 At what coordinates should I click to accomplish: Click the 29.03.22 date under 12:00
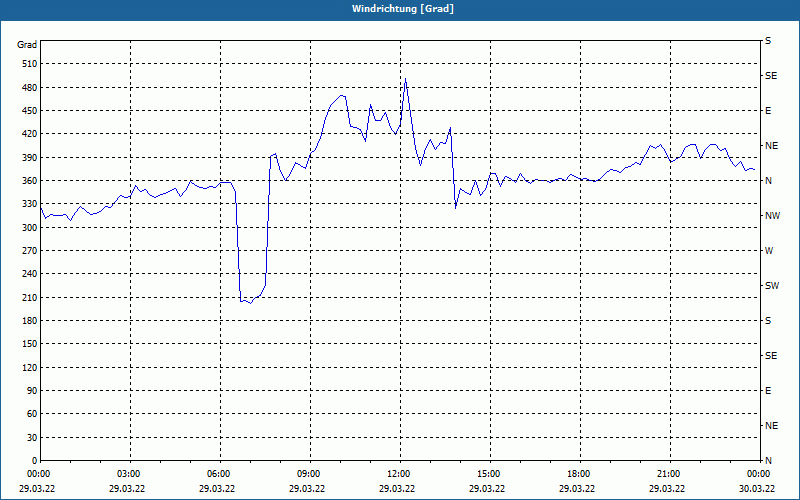(397, 489)
